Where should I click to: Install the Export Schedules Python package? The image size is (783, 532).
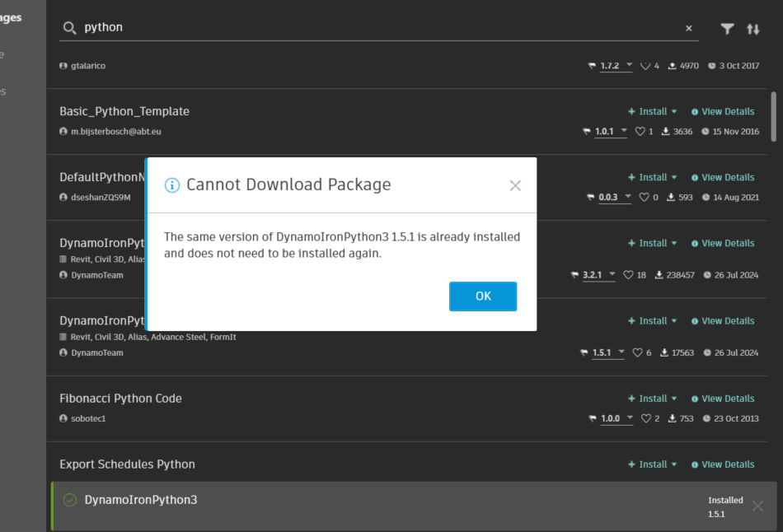(648, 464)
